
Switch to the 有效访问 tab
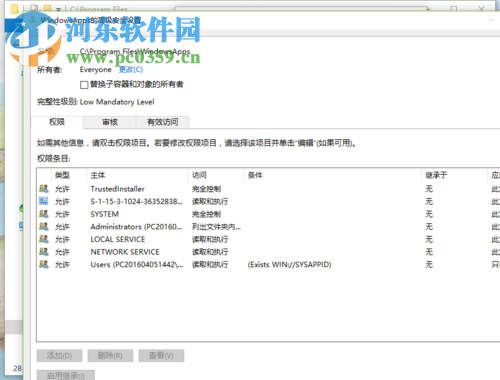click(x=162, y=122)
